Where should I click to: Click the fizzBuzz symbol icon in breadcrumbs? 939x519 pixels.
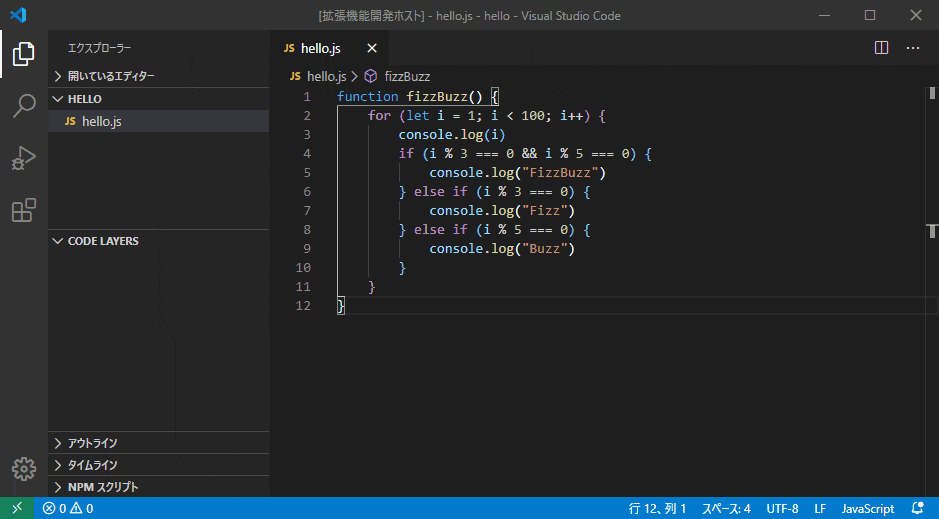[x=371, y=76]
